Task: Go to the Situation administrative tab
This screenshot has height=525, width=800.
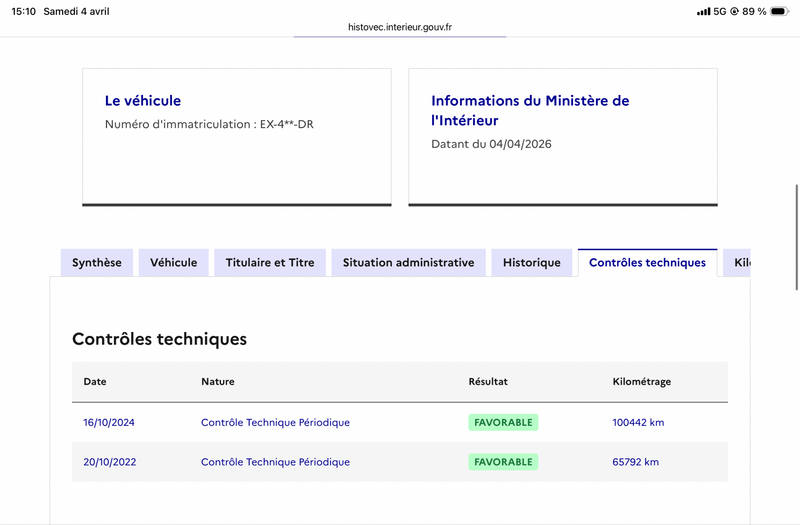Action: click(x=408, y=263)
